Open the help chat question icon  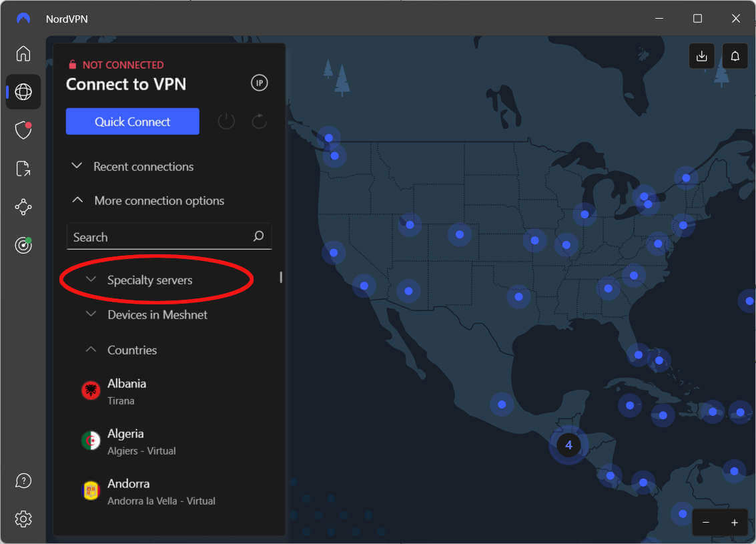coord(23,481)
